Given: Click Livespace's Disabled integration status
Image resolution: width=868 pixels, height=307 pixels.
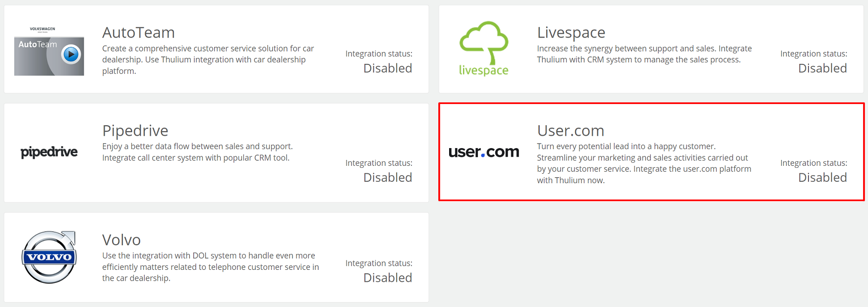Looking at the screenshot, I should 822,68.
